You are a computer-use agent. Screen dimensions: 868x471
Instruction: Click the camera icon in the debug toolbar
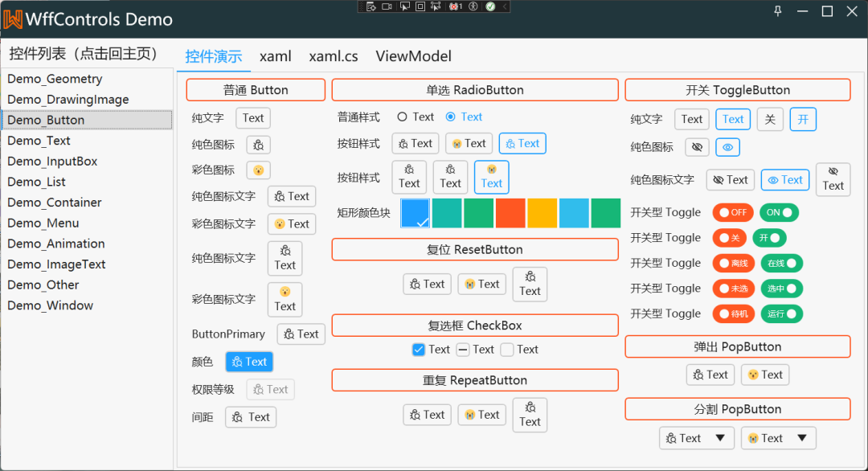click(387, 6)
